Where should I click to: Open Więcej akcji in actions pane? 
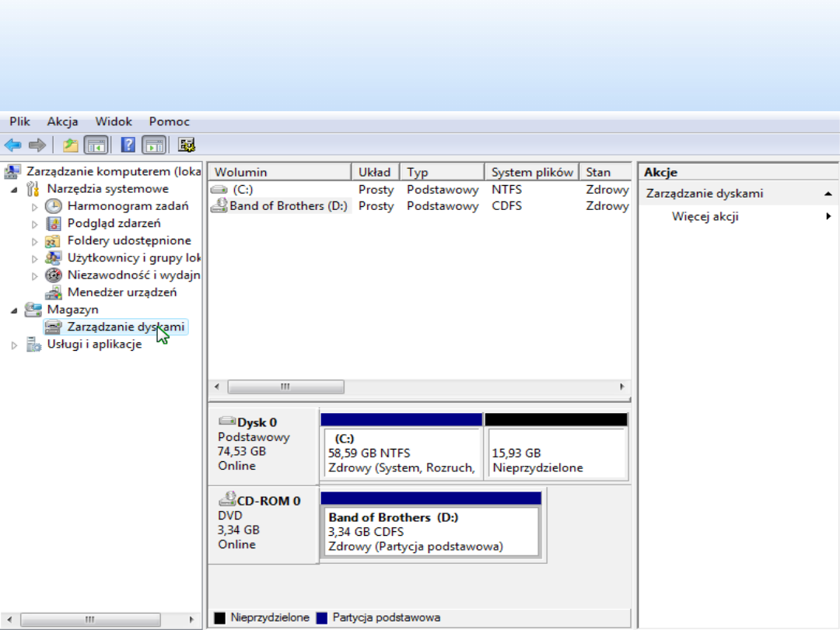tap(705, 217)
